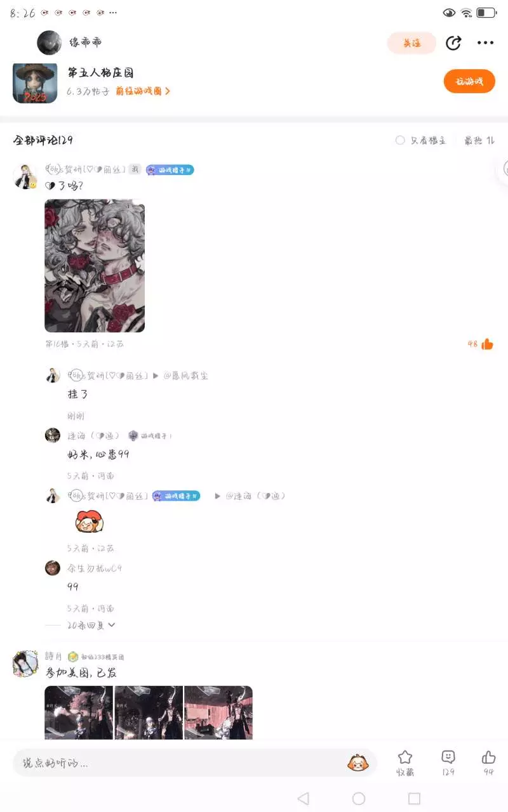Open the three-dot more options menu
This screenshot has height=812, width=508.
coord(485,43)
